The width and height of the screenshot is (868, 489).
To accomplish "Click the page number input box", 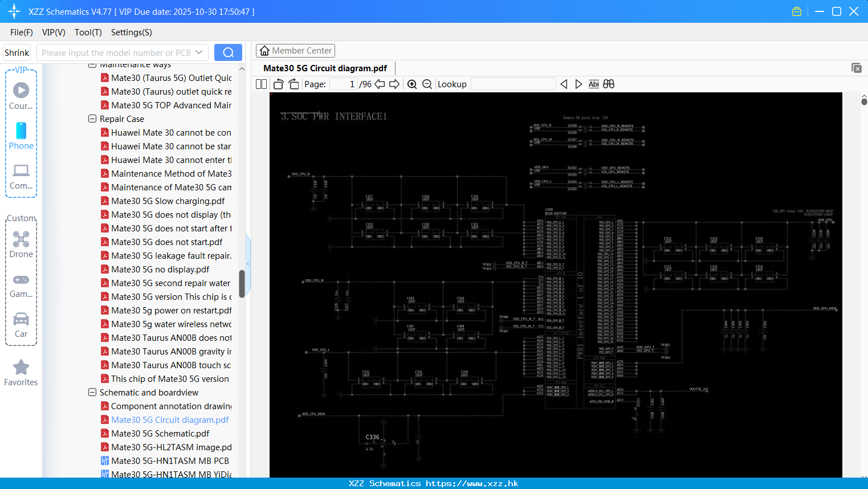I will point(344,84).
